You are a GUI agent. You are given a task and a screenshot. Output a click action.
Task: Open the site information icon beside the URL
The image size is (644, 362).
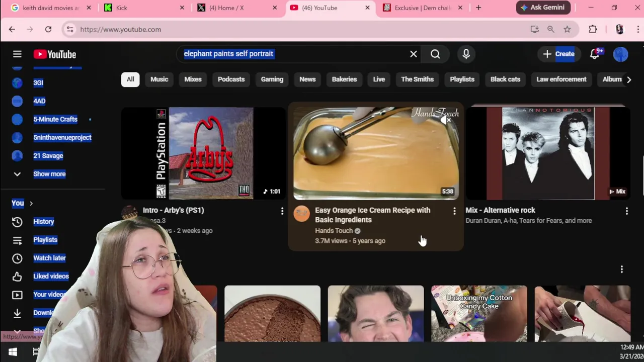[x=70, y=29]
